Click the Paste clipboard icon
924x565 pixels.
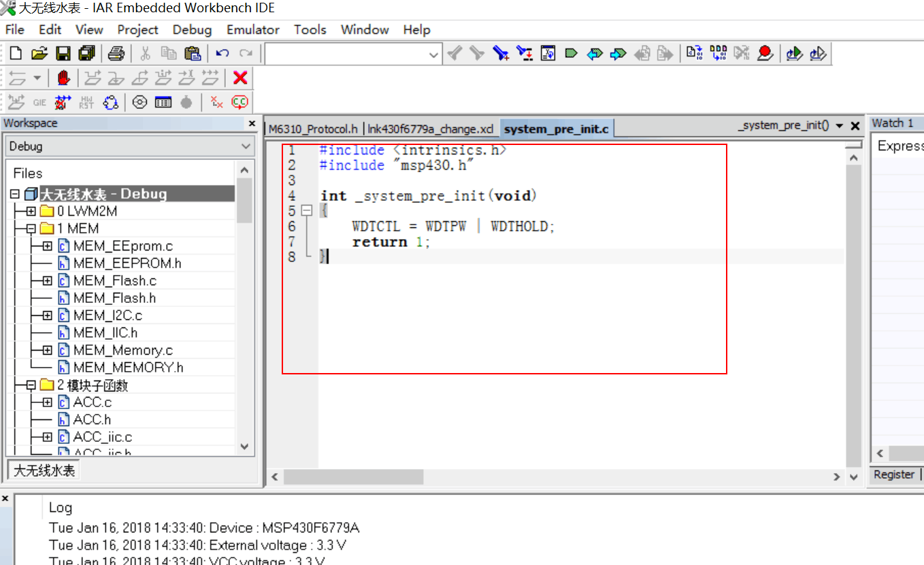[x=193, y=53]
